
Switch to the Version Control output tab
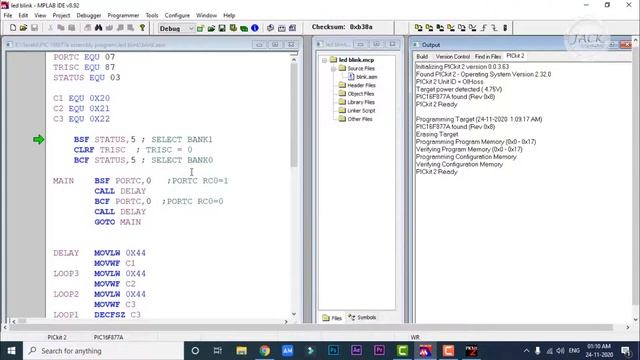[453, 56]
